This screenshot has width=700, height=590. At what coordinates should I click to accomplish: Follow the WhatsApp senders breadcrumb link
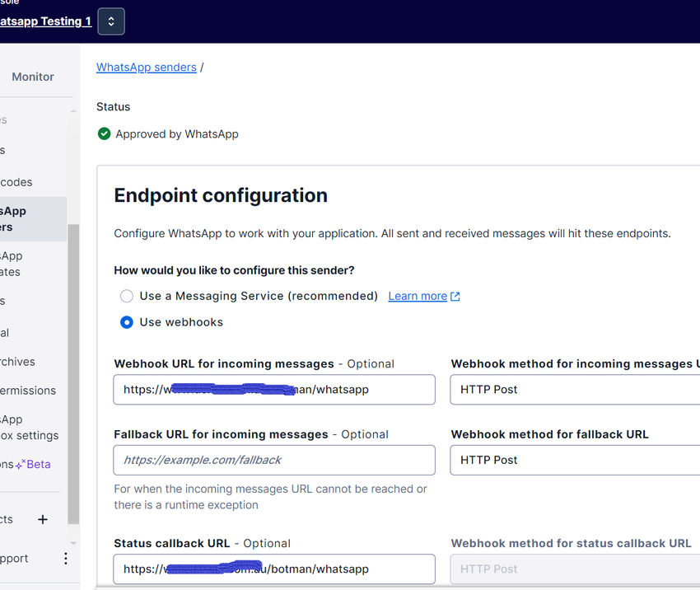147,67
